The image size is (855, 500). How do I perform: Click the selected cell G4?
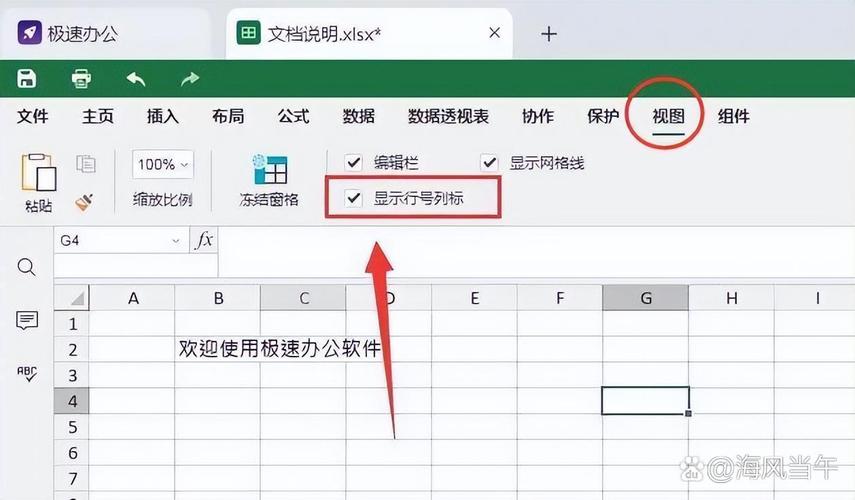(x=646, y=401)
